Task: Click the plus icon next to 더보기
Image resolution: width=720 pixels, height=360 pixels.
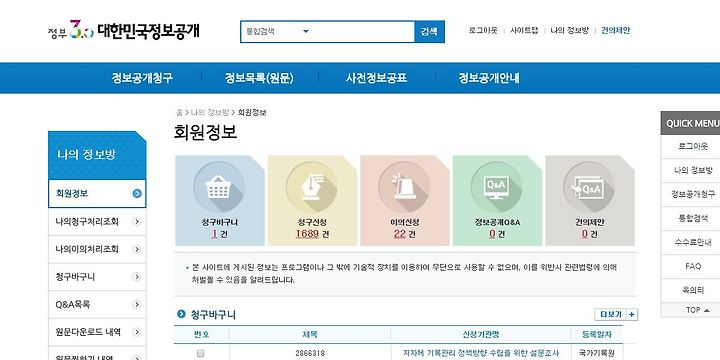Action: (632, 315)
